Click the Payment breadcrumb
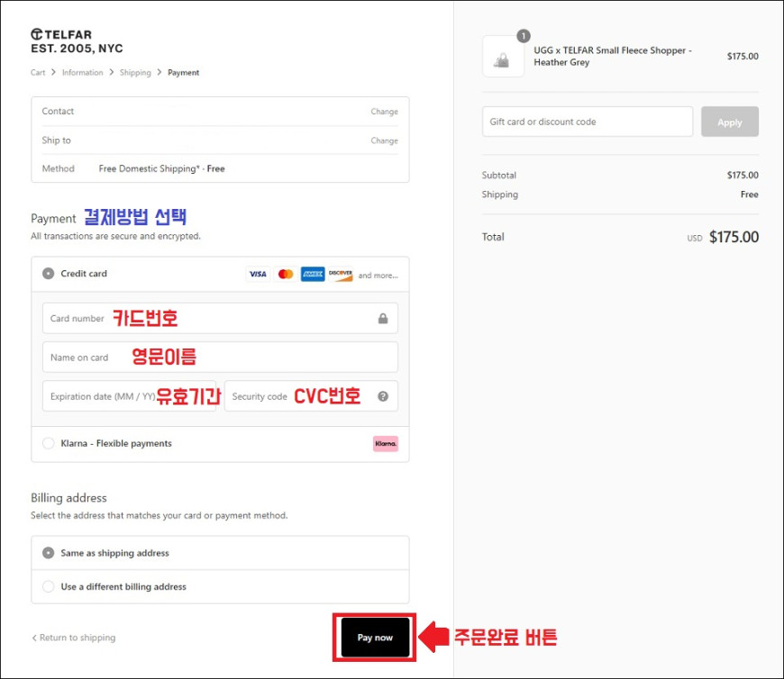This screenshot has width=784, height=679. [x=184, y=72]
